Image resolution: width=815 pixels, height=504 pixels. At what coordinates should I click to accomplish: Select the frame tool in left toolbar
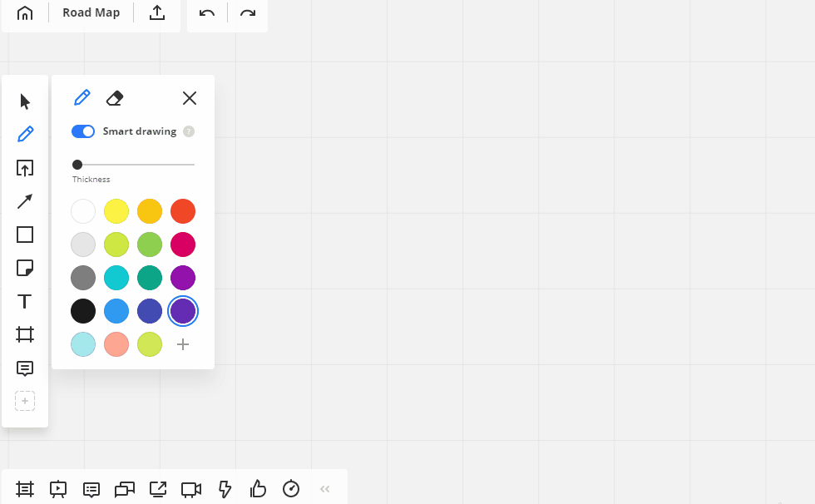[24, 334]
